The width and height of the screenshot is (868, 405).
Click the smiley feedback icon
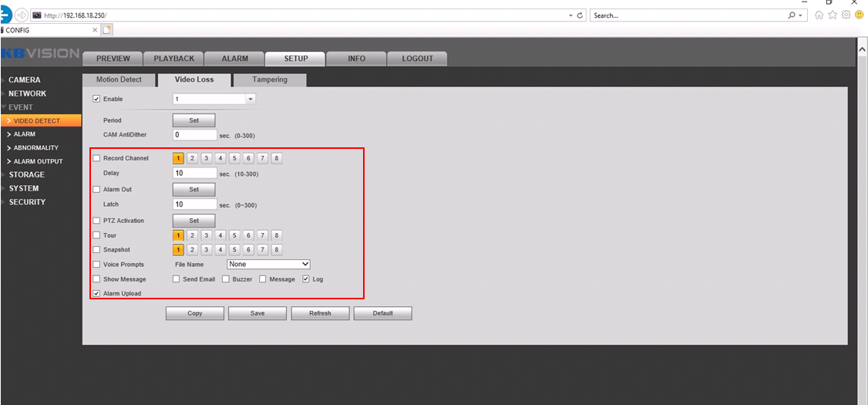point(859,15)
